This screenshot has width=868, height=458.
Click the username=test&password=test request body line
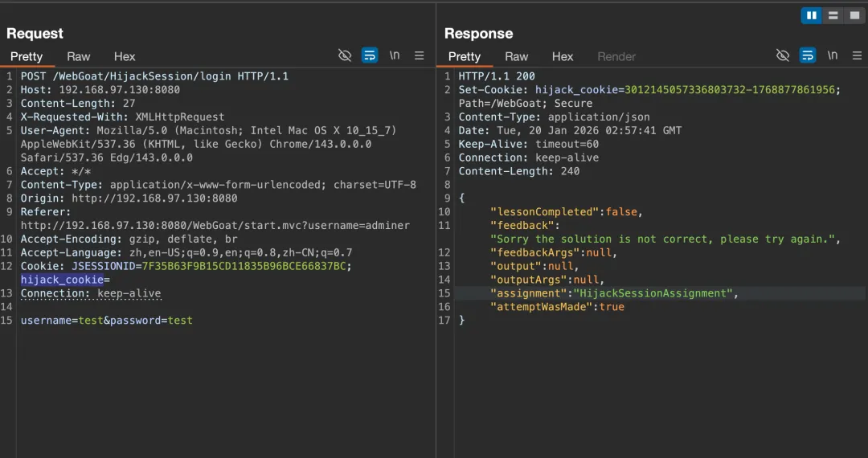click(x=106, y=321)
